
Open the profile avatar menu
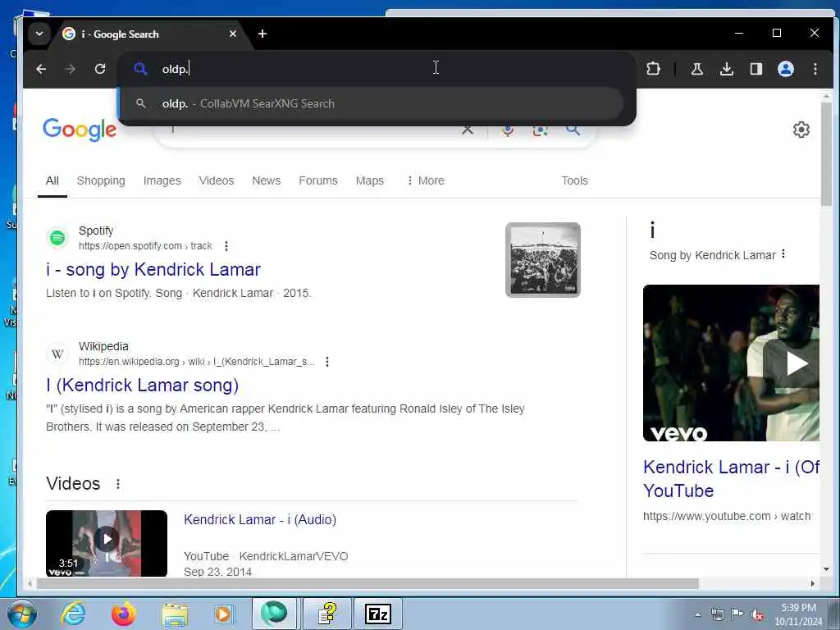(x=785, y=69)
